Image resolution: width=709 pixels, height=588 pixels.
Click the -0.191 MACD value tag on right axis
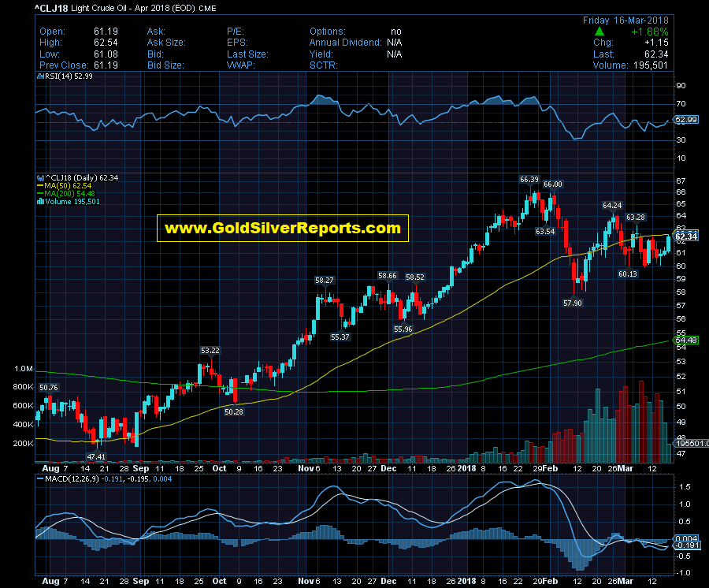click(x=686, y=545)
